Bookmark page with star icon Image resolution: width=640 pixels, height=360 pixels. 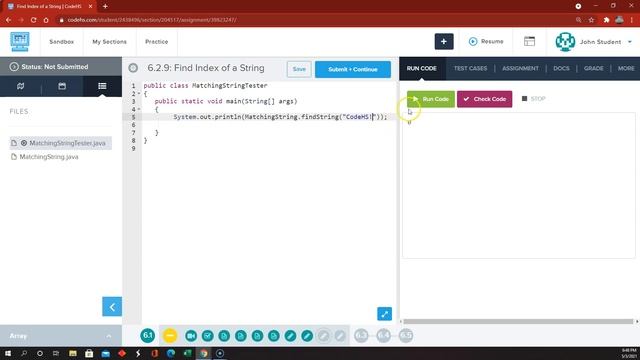click(x=591, y=20)
